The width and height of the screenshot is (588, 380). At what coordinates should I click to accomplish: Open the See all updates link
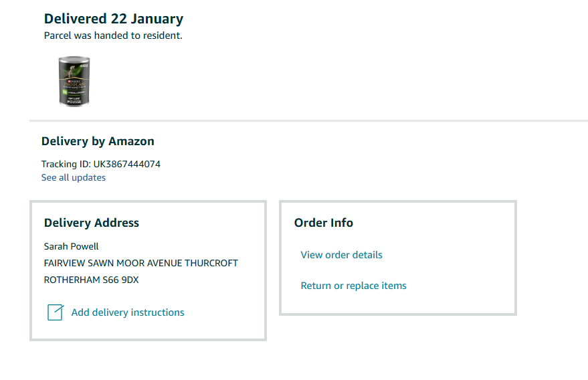pos(74,177)
